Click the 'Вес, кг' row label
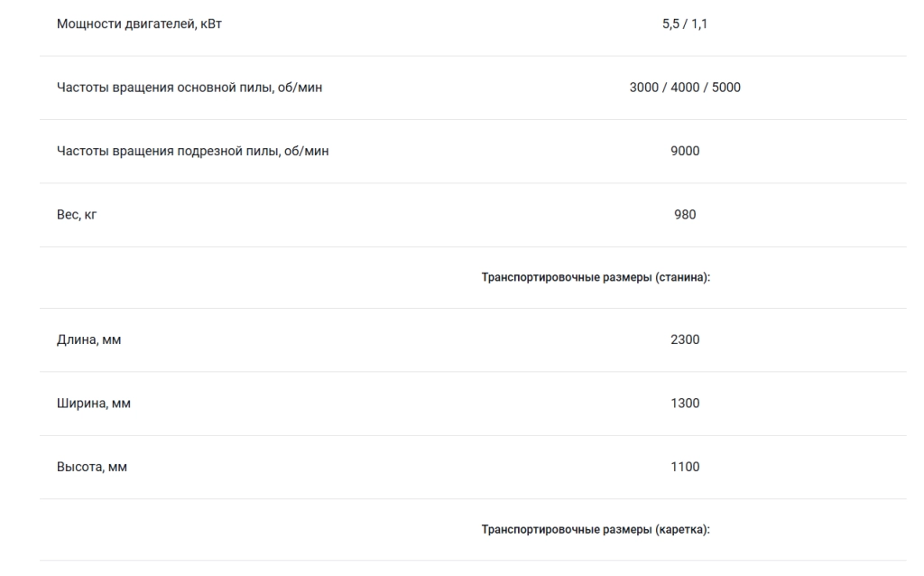This screenshot has height=576, width=924. [77, 215]
